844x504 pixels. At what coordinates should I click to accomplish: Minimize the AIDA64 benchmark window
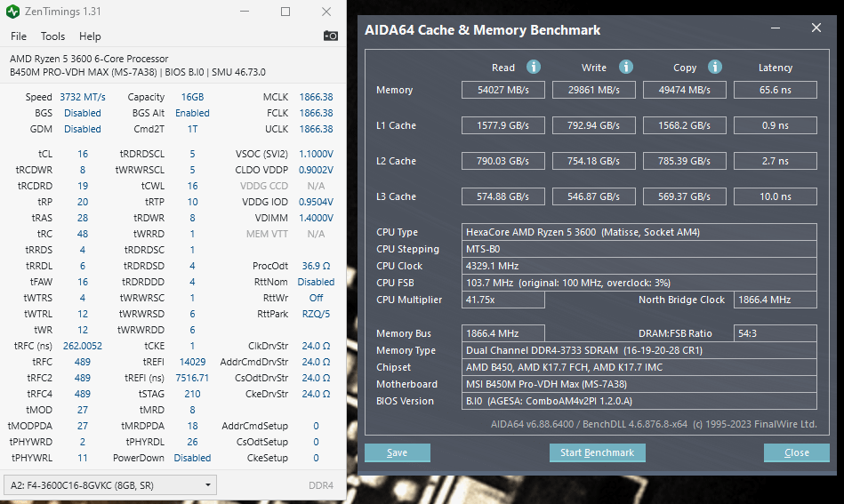tap(776, 28)
